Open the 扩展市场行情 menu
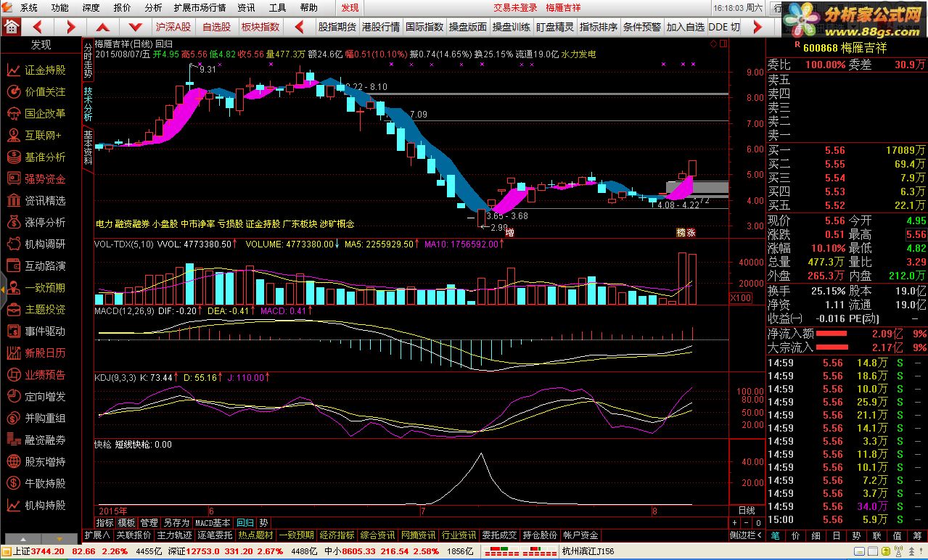 [x=200, y=8]
